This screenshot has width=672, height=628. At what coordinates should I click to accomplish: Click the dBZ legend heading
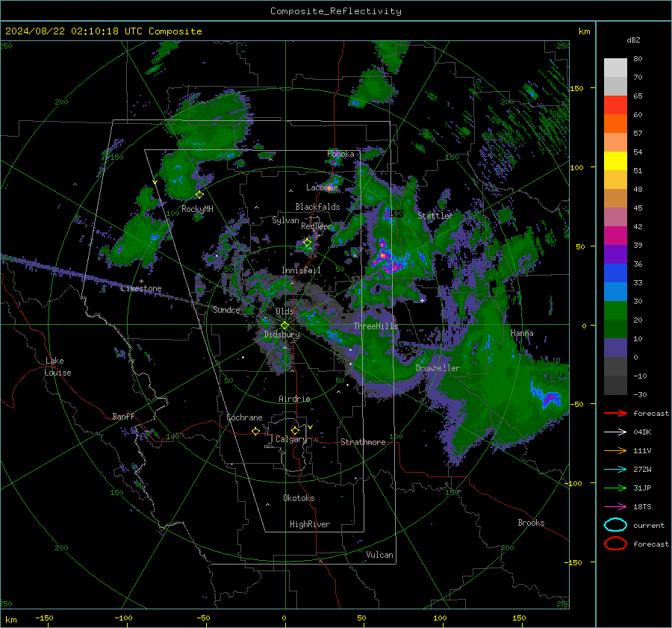click(633, 40)
